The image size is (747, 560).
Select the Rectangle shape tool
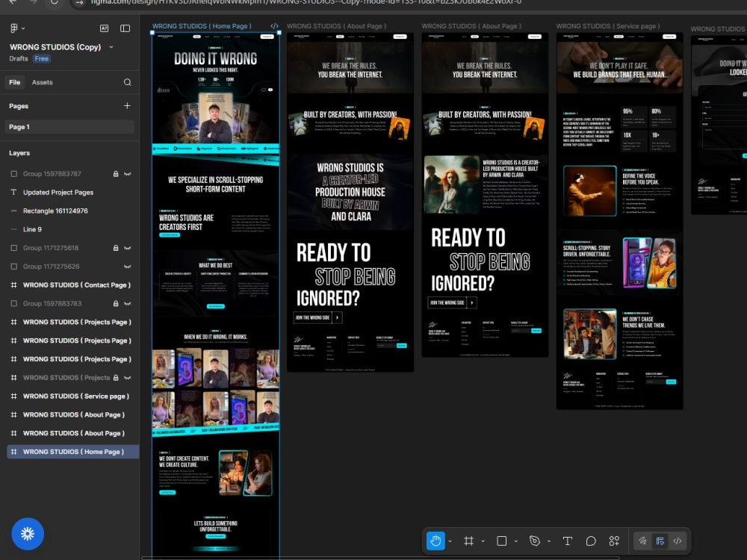pyautogui.click(x=502, y=541)
